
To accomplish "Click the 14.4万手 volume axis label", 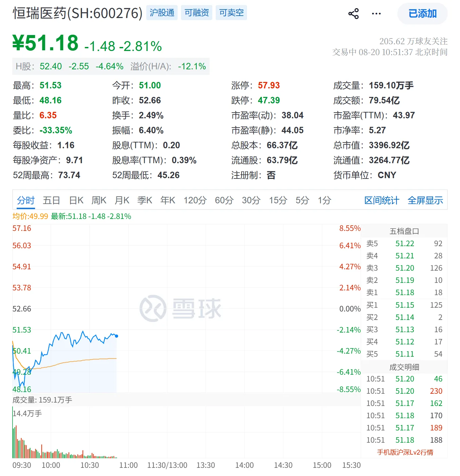I will pyautogui.click(x=27, y=413).
